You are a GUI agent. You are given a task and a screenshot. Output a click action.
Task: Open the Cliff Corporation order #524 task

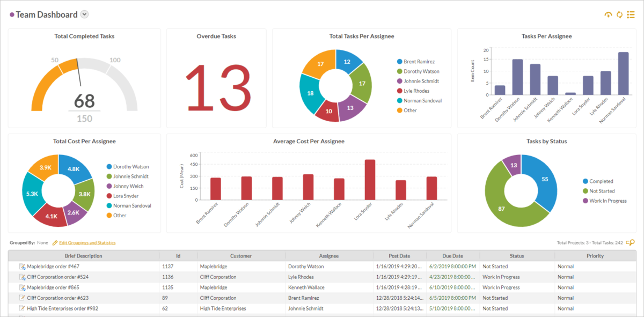58,277
